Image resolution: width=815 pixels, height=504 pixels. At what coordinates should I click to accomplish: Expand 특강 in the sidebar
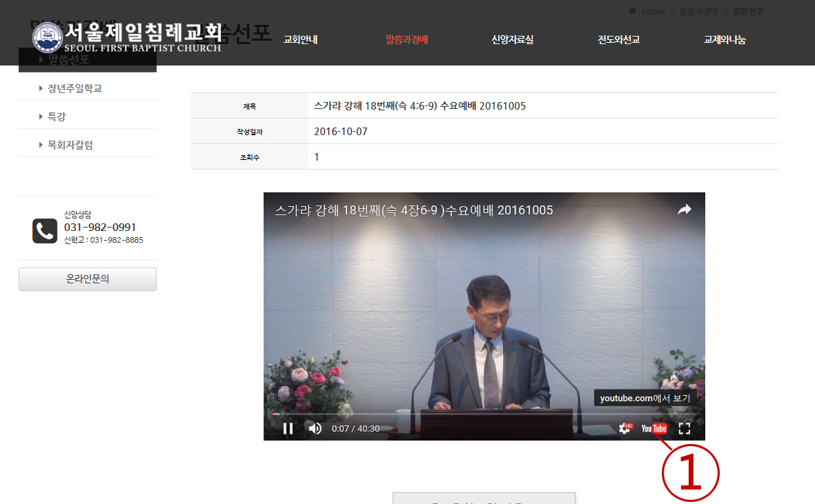(x=57, y=117)
